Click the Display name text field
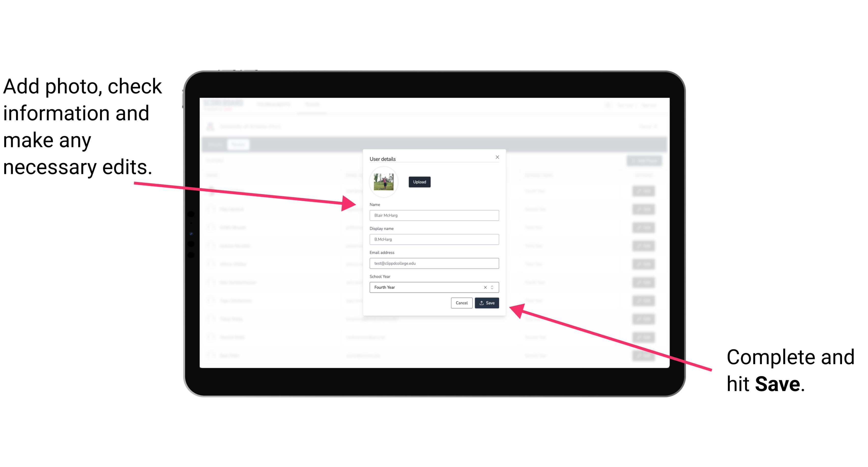 click(x=434, y=239)
